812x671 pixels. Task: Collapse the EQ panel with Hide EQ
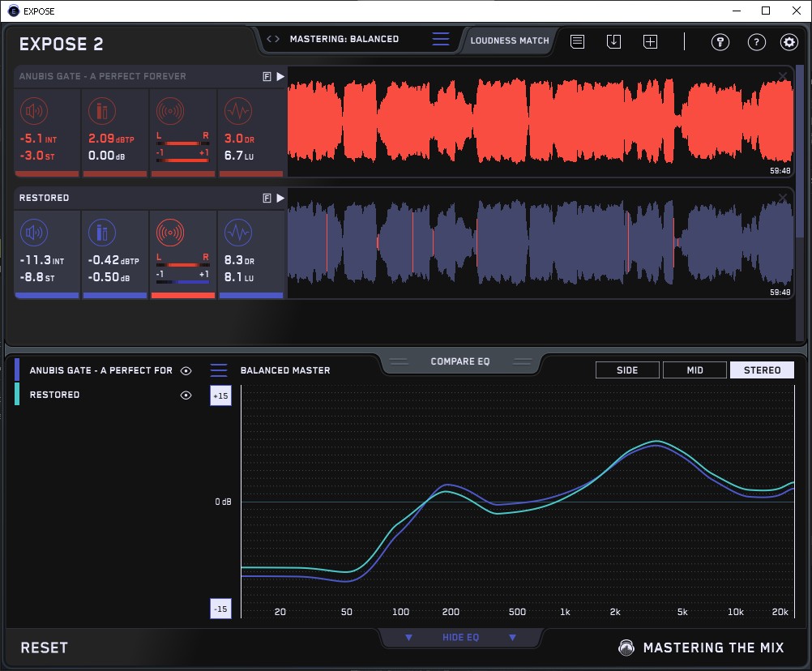460,638
